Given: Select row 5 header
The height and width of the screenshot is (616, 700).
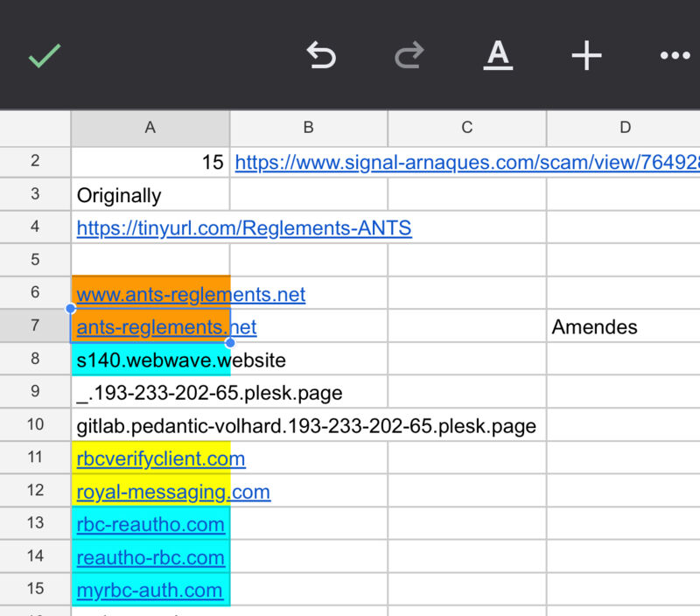Looking at the screenshot, I should pyautogui.click(x=35, y=260).
